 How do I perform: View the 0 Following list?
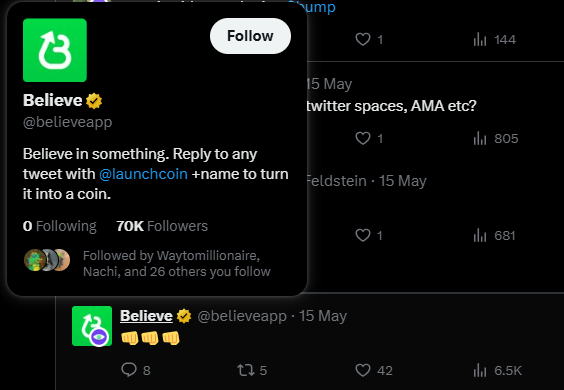pyautogui.click(x=60, y=226)
